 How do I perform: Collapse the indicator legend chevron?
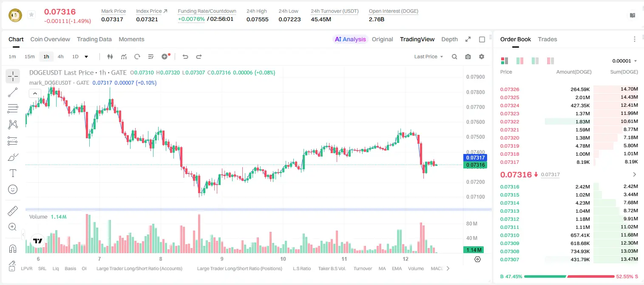35,93
